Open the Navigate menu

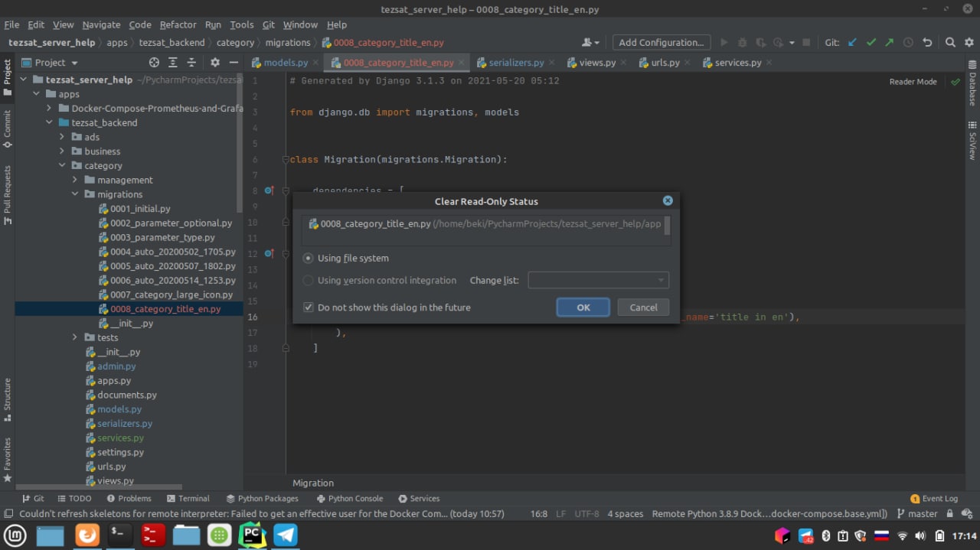[x=101, y=24]
